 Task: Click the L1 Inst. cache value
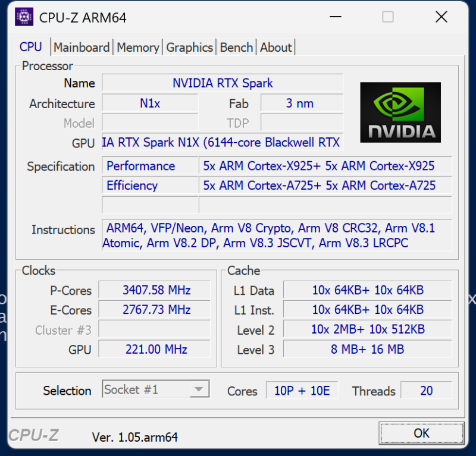coord(368,310)
